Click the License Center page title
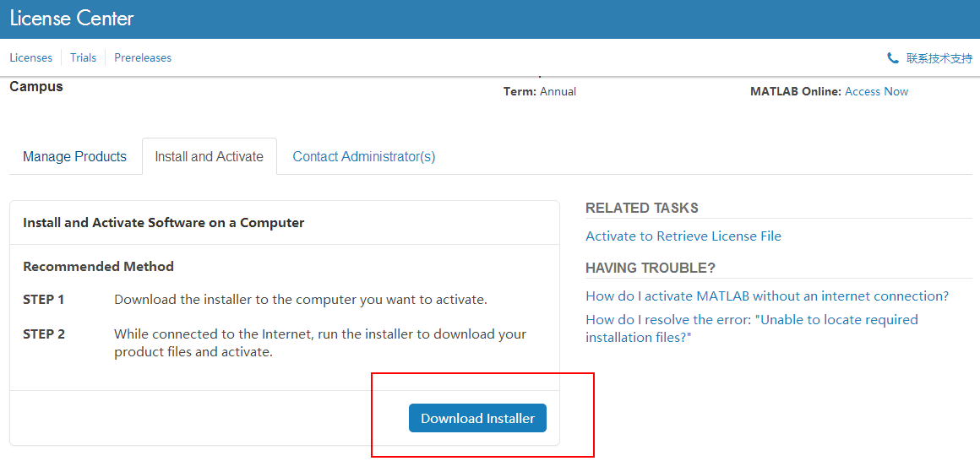This screenshot has width=980, height=472. click(72, 19)
